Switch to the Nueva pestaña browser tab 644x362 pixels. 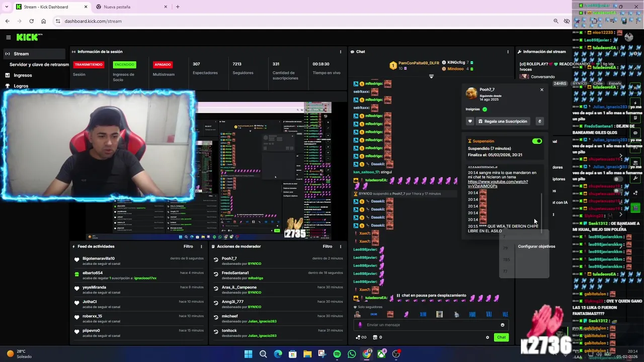click(131, 7)
